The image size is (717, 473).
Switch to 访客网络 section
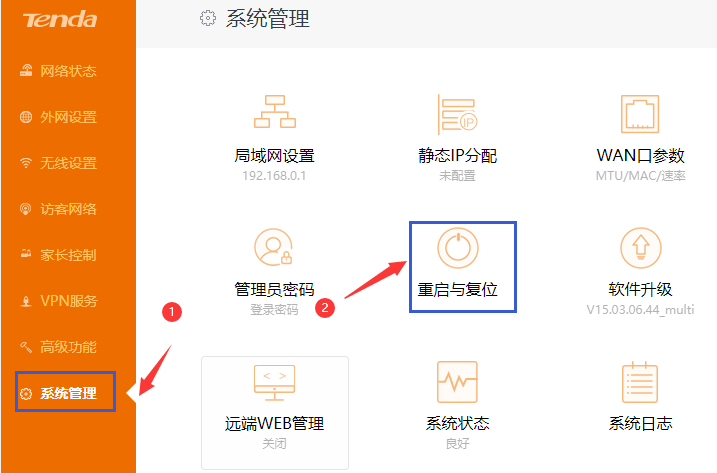tap(68, 209)
